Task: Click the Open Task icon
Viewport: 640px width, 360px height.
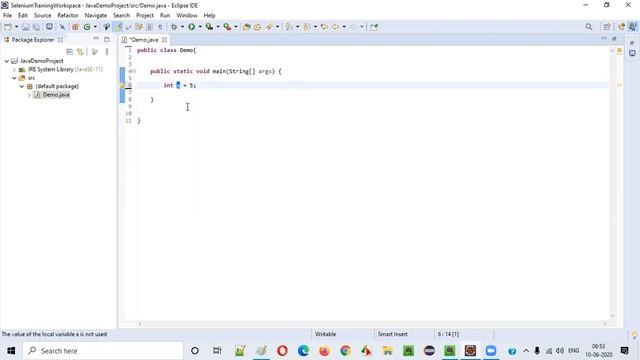Action: 257,27
